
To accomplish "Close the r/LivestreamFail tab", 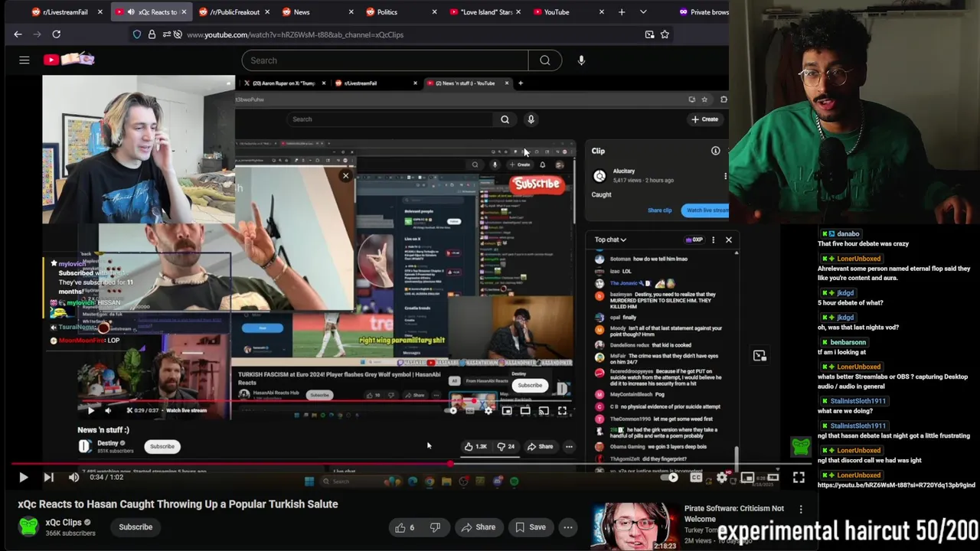I will pyautogui.click(x=100, y=11).
